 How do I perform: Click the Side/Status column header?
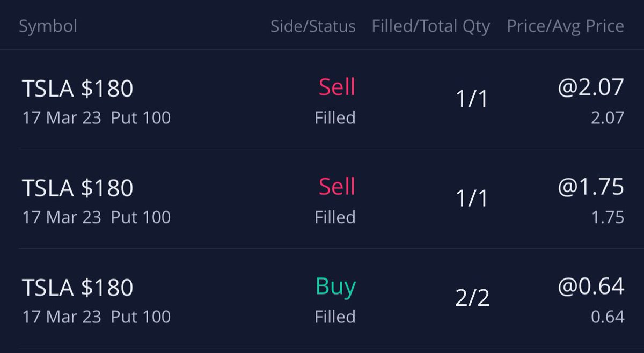tap(313, 26)
